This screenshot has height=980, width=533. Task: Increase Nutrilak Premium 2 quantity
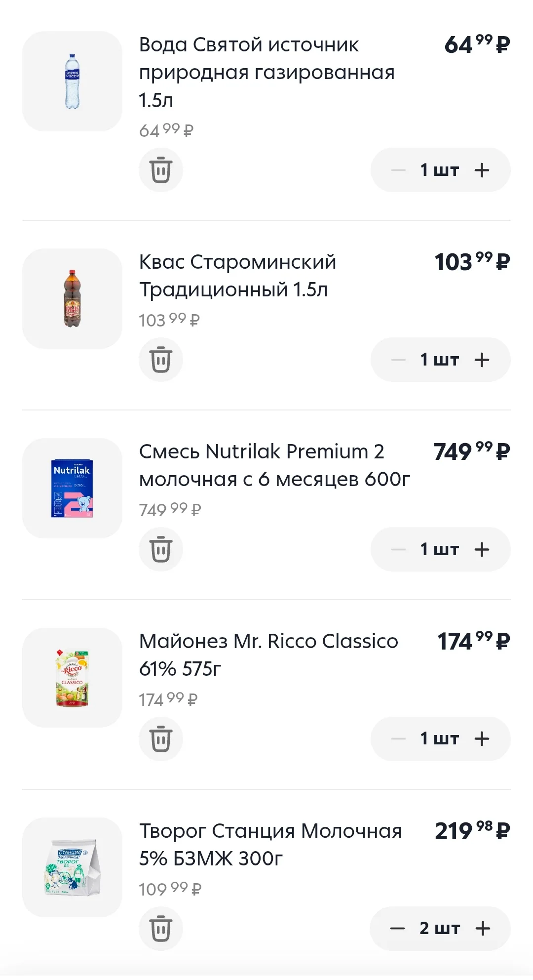coord(482,549)
